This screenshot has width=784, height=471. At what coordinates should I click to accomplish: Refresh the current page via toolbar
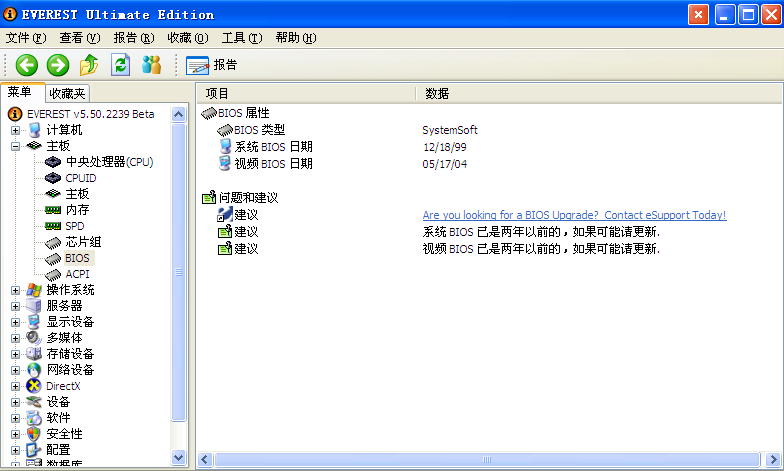click(120, 65)
